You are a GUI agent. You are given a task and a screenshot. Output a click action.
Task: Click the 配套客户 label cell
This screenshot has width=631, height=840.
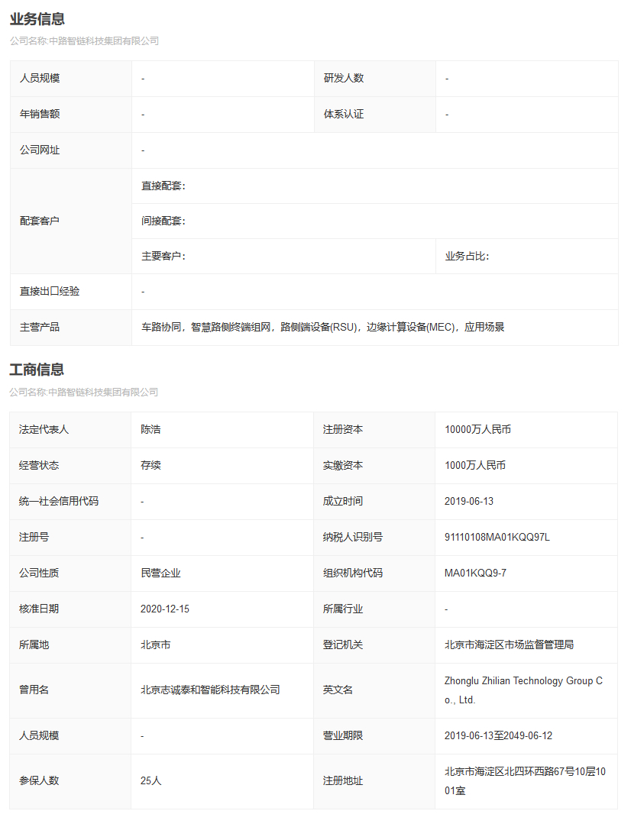point(71,221)
